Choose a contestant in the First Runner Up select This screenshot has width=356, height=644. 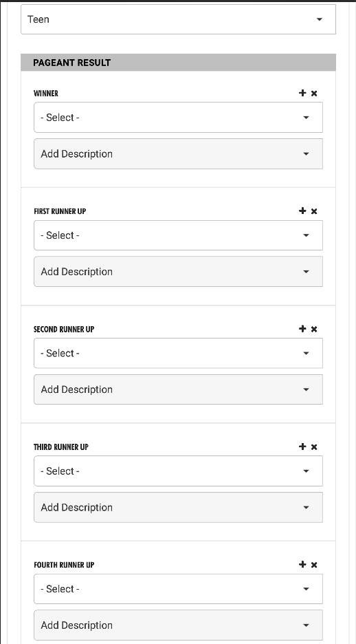point(179,235)
